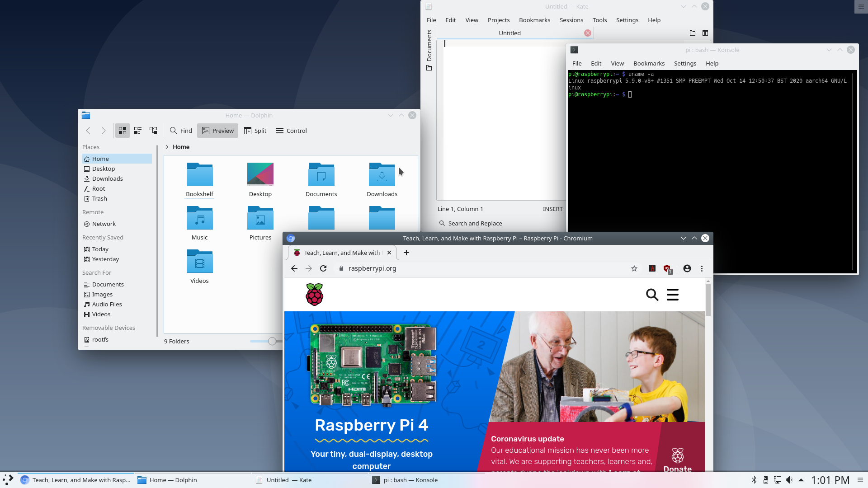Viewport: 868px width, 488px height.
Task: Open rootfs removable device
Action: point(117,339)
